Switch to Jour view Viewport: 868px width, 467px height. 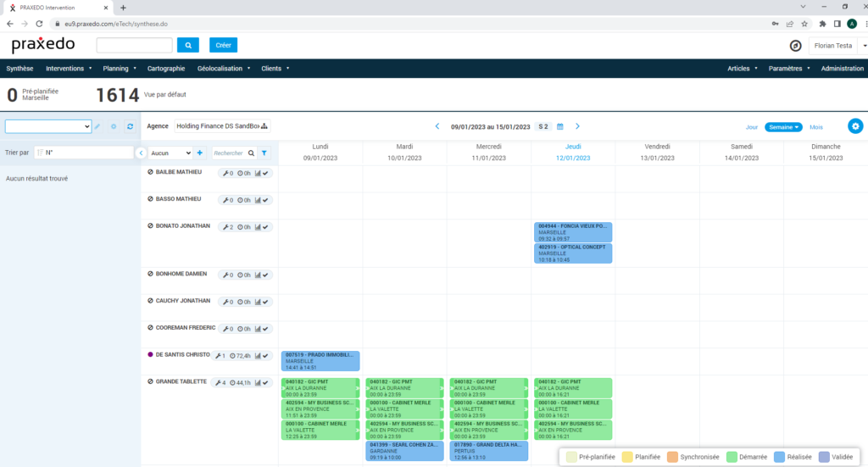click(751, 126)
